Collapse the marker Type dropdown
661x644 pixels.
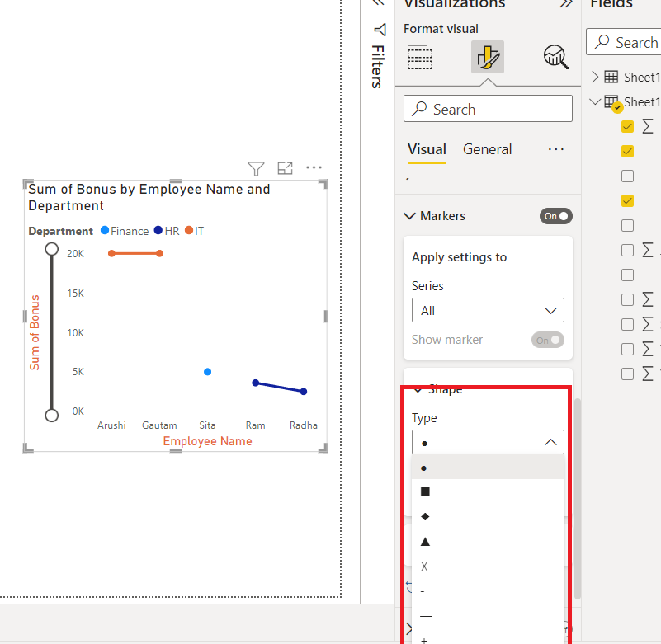488,442
